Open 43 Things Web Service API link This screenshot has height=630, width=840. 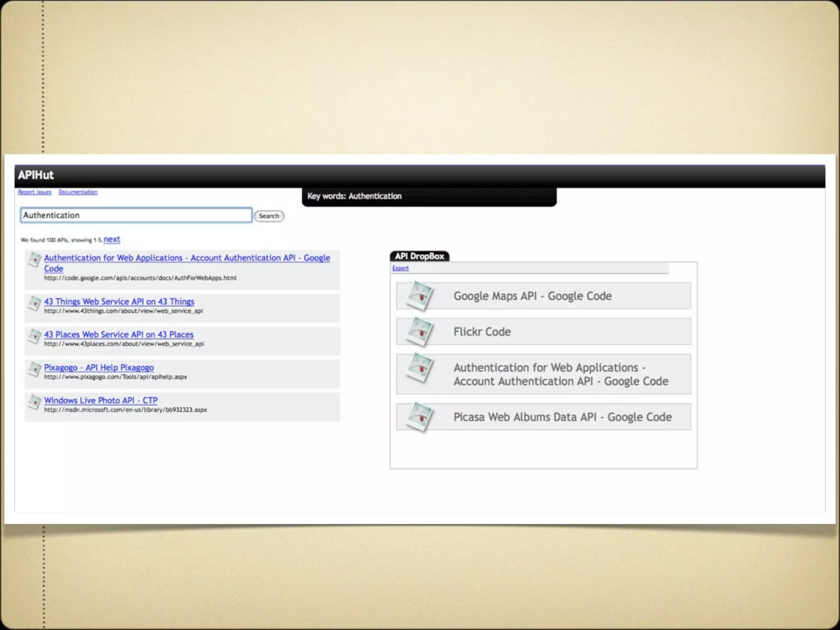(x=119, y=301)
